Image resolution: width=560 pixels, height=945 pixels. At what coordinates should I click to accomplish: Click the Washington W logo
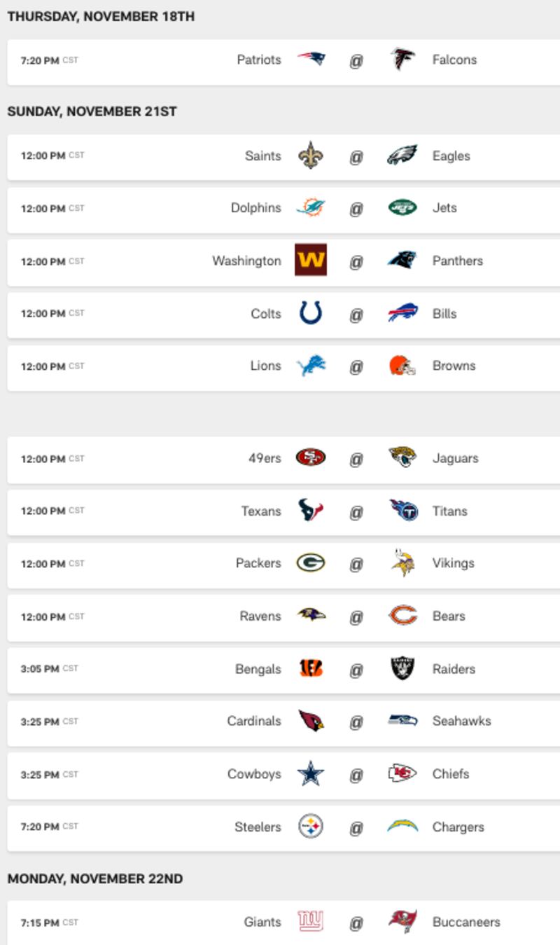(311, 260)
